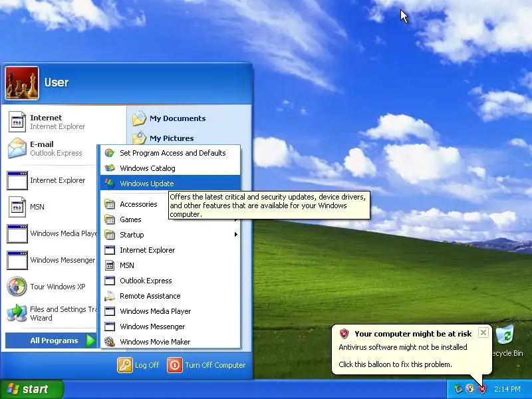Click the Internet Explorer subtitle under Internet
The height and width of the screenshot is (399, 532).
(x=57, y=126)
